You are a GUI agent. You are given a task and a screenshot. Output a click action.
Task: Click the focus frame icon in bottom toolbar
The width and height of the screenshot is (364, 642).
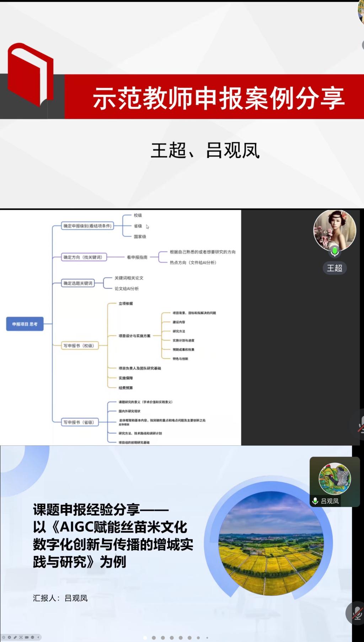tap(21, 637)
